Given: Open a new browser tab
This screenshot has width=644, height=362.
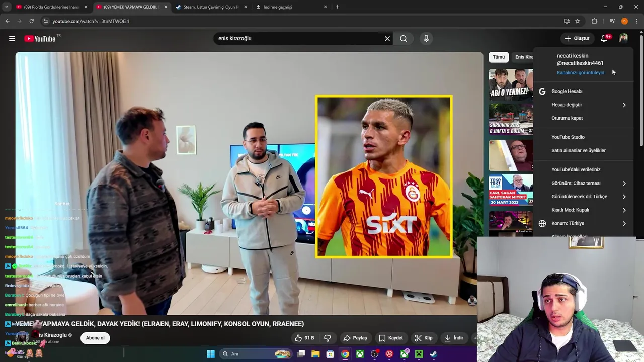Looking at the screenshot, I should (x=337, y=7).
